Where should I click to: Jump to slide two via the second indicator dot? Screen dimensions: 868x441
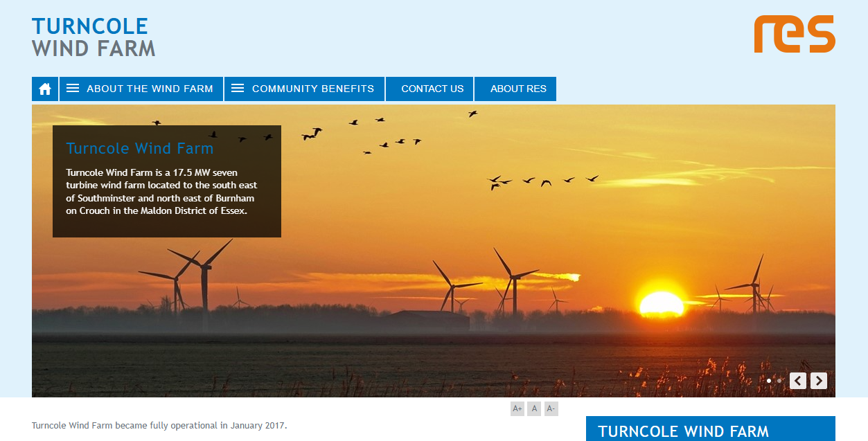[779, 380]
